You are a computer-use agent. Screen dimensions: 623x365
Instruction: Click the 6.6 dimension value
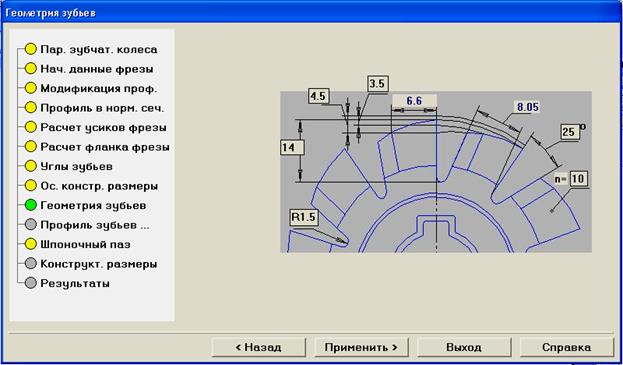(414, 101)
